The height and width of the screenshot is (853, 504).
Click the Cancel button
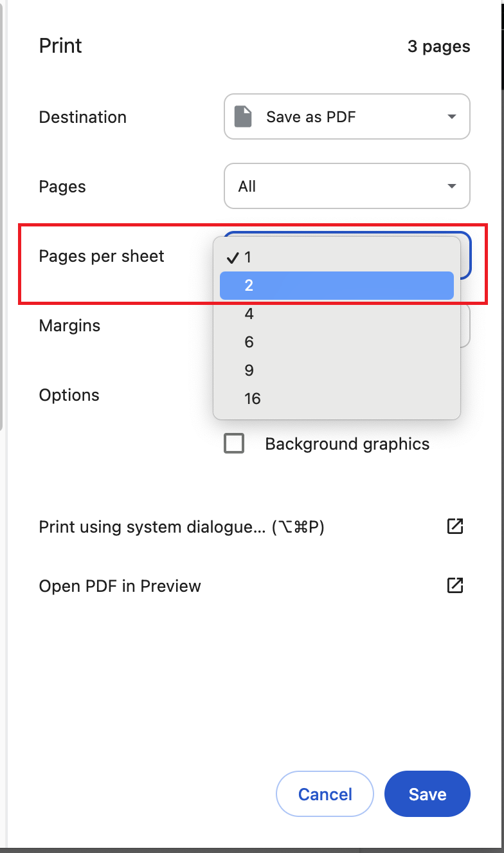pos(325,794)
